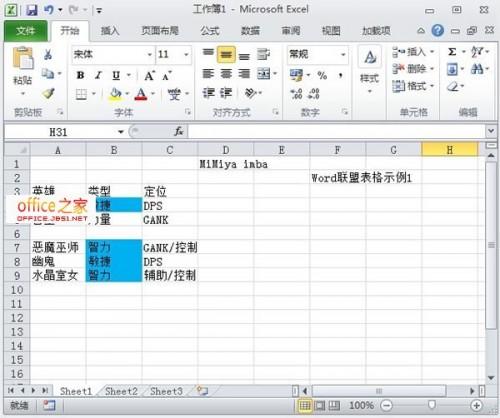The image size is (500, 418).
Task: Click the Save icon in quick access
Action: pos(32,10)
